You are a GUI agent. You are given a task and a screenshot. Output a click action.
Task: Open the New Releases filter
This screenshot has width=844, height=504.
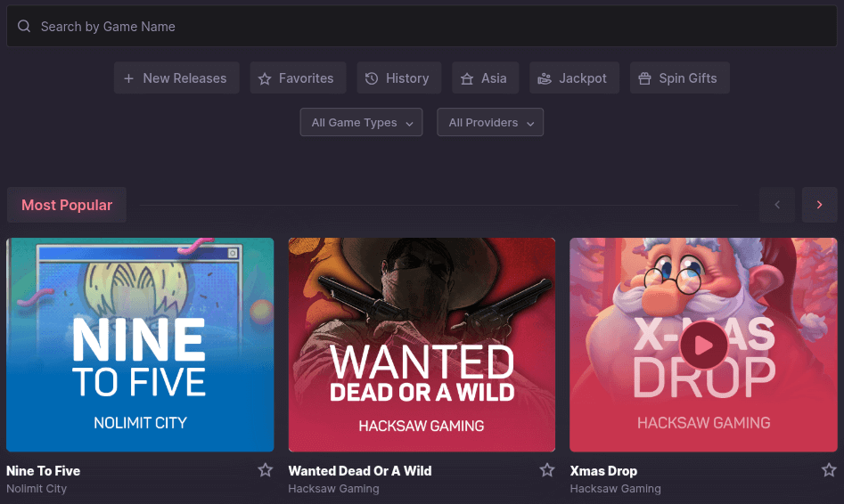pos(176,78)
